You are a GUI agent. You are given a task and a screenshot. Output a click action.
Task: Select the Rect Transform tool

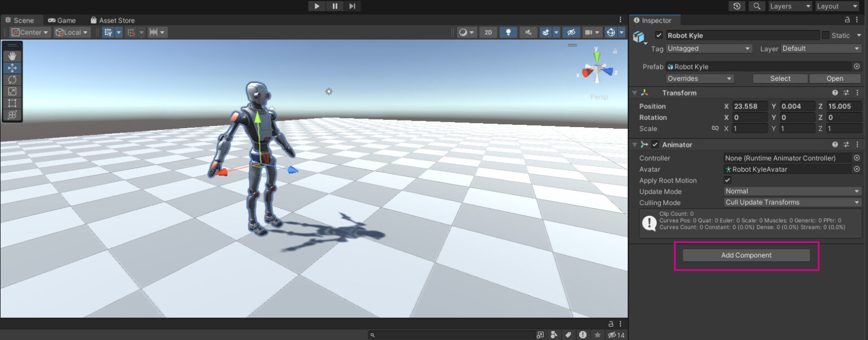[12, 103]
